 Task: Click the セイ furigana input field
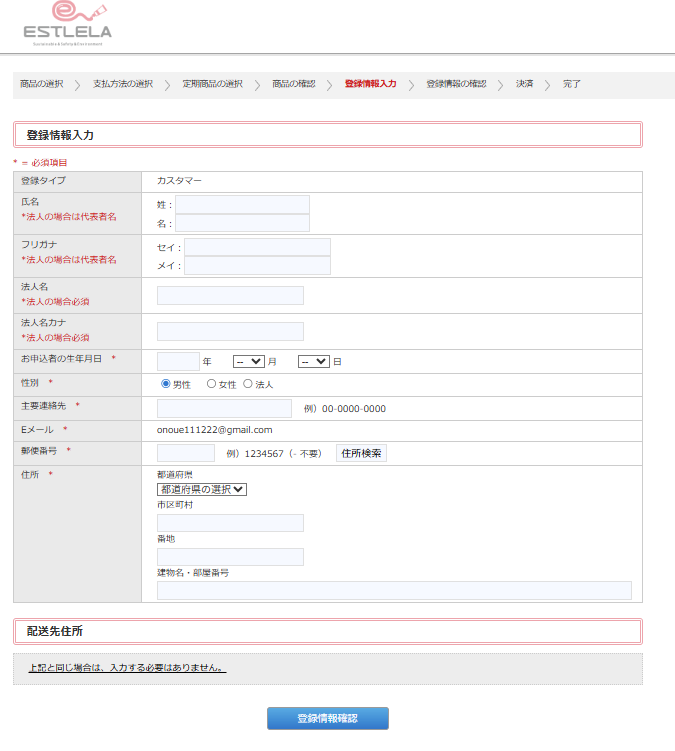(x=257, y=247)
